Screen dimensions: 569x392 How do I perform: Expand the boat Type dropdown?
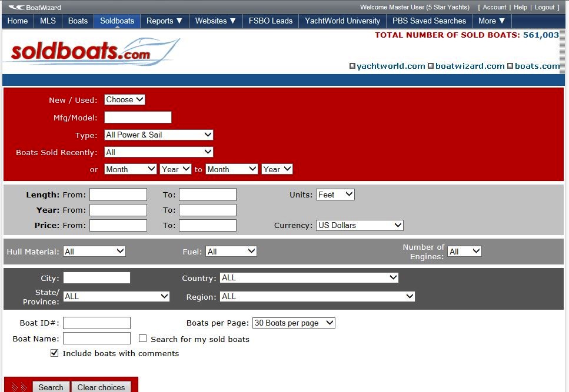[x=158, y=135]
